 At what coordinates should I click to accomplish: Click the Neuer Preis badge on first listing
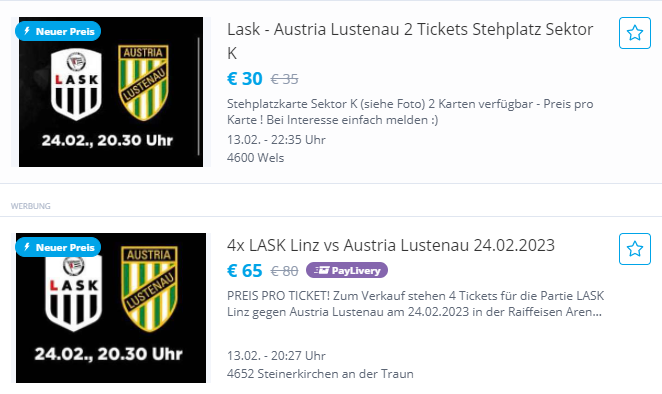pyautogui.click(x=58, y=31)
